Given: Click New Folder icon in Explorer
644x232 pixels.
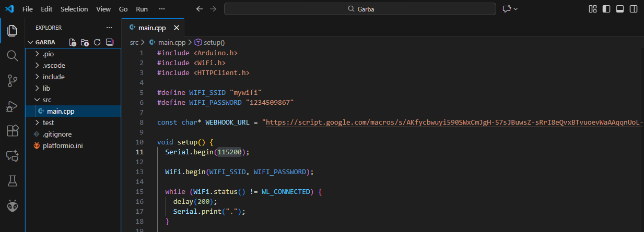Looking at the screenshot, I should [x=85, y=42].
